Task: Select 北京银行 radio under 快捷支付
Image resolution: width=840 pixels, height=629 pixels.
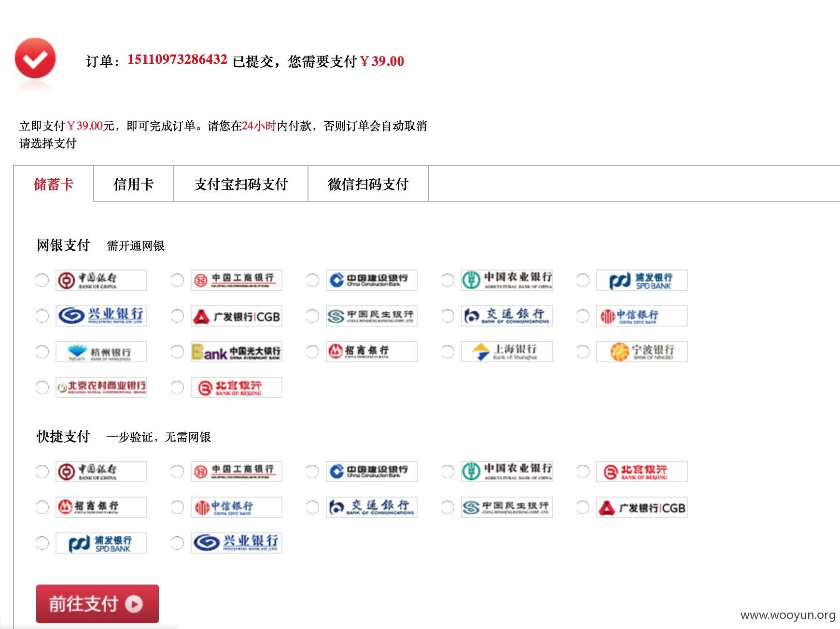Action: [x=583, y=472]
